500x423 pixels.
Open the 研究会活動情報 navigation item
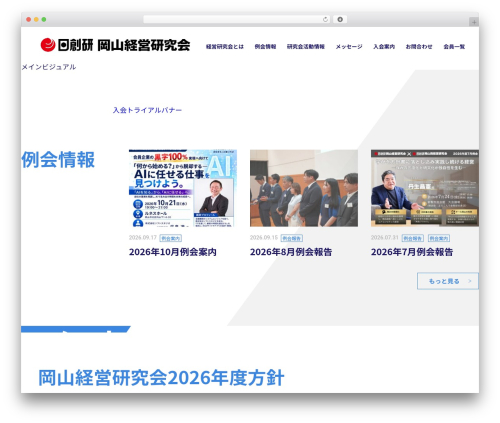[306, 47]
